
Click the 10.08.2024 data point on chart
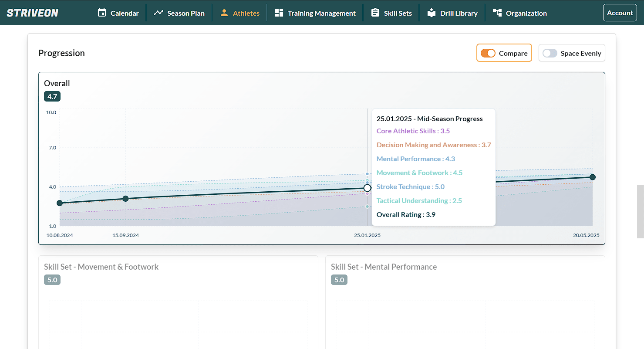click(x=60, y=203)
